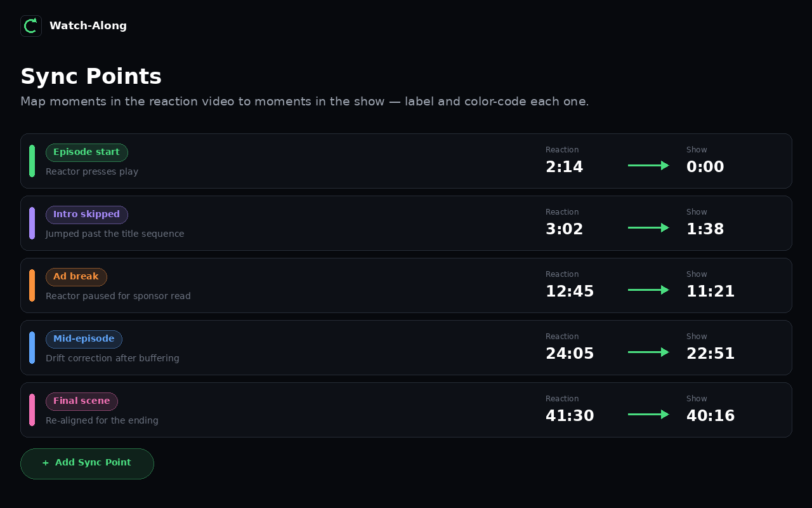Click the Watch-Along refresh logo icon

coord(31,26)
